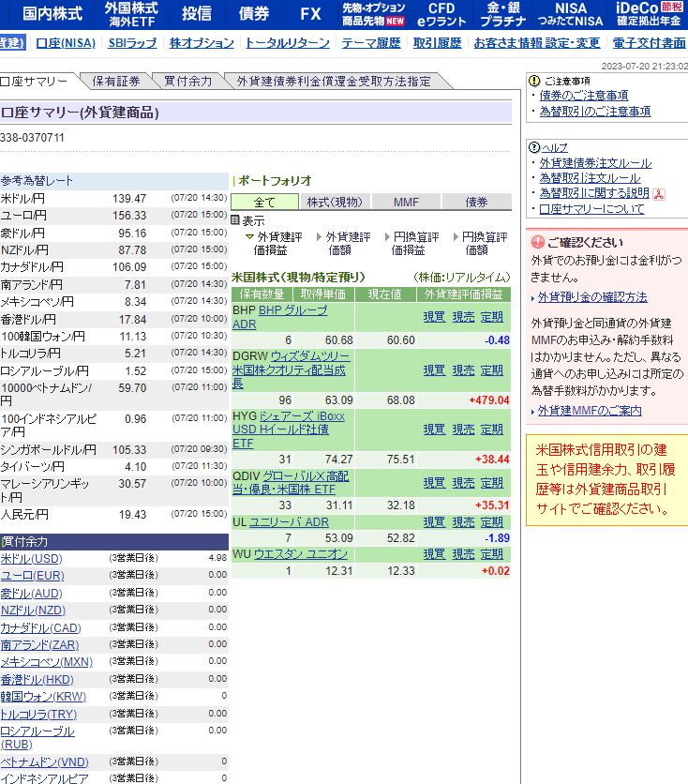Viewport: 688px width, 784px height.
Task: Open the 金・銀 プラチナ menu
Action: tap(503, 14)
